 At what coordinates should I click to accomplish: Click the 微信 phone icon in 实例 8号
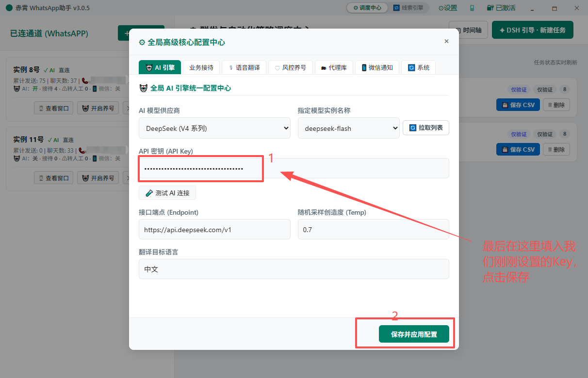click(95, 89)
